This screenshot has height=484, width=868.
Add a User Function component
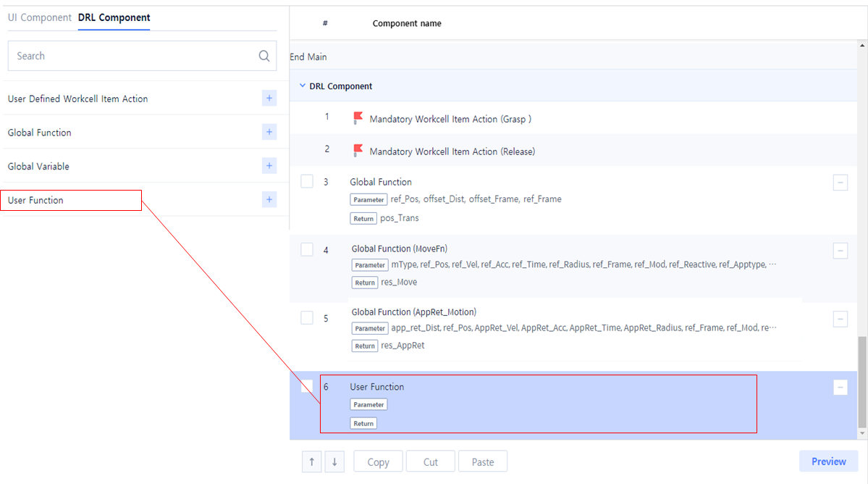269,200
